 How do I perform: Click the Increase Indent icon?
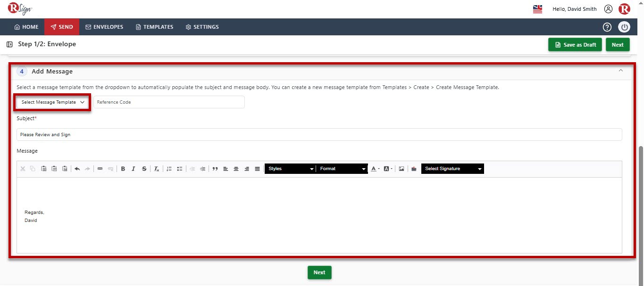pos(202,169)
